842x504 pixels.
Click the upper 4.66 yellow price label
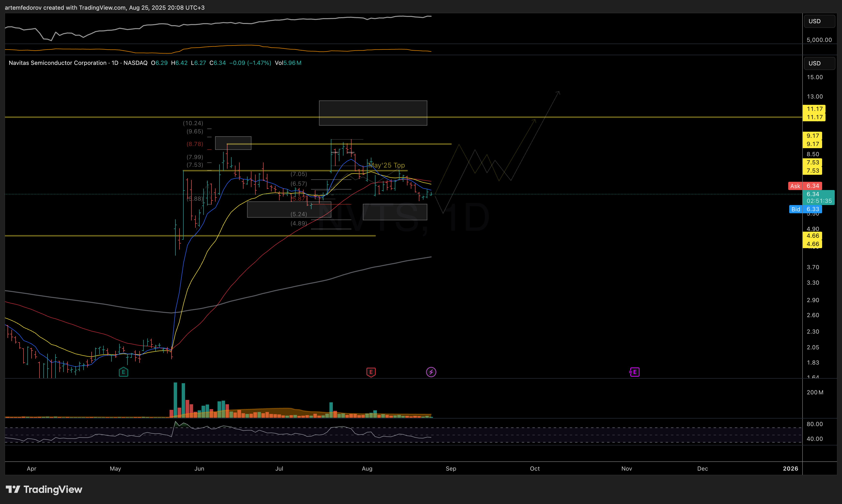coord(812,236)
